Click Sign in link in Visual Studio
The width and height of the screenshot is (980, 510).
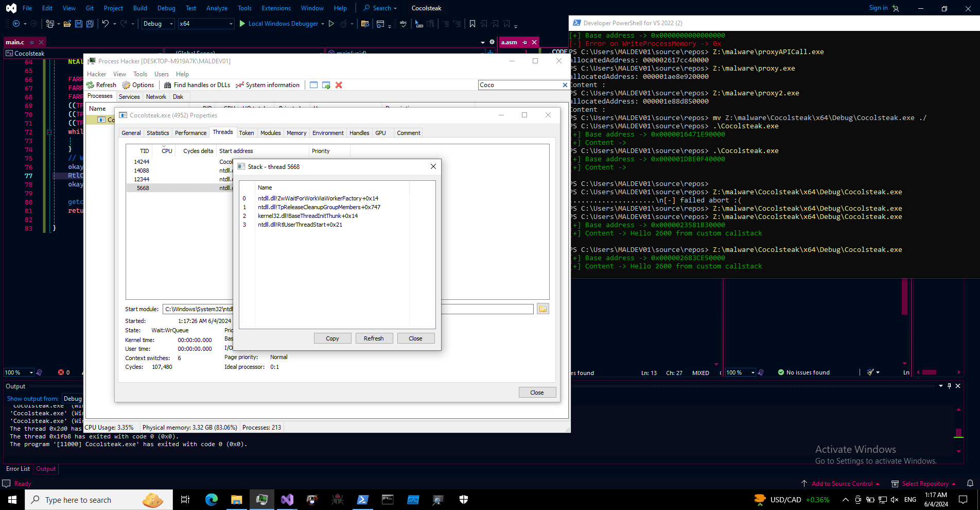tap(878, 8)
